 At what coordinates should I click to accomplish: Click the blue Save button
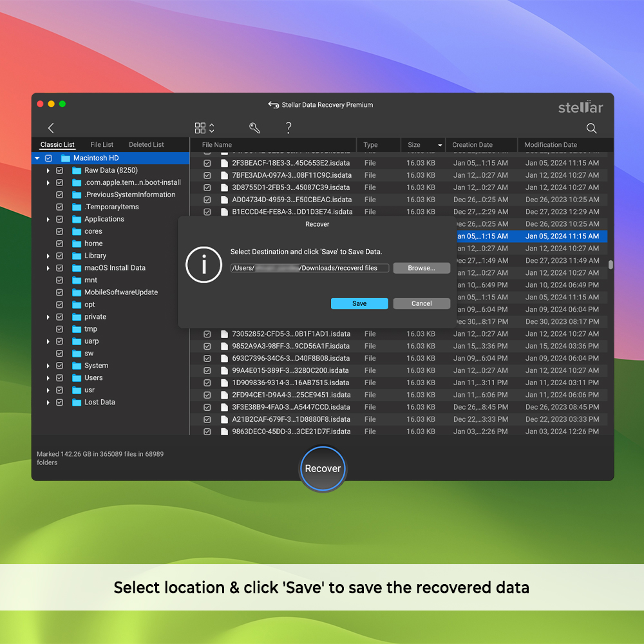point(359,303)
